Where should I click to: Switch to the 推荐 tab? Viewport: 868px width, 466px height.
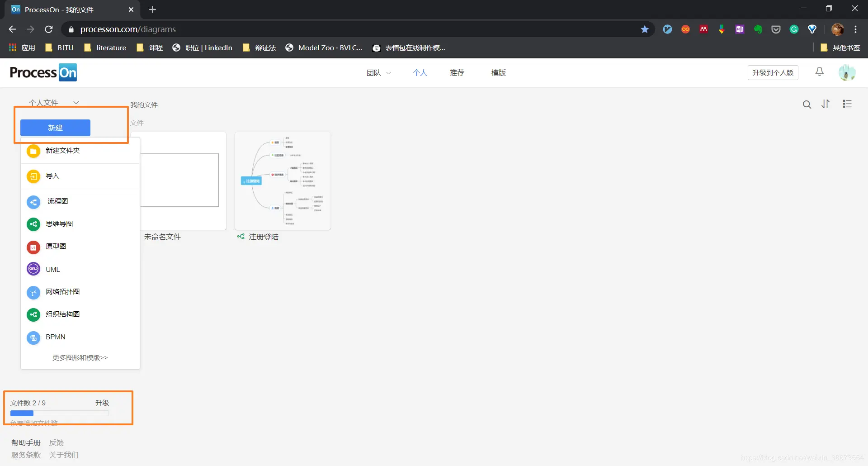pyautogui.click(x=457, y=73)
